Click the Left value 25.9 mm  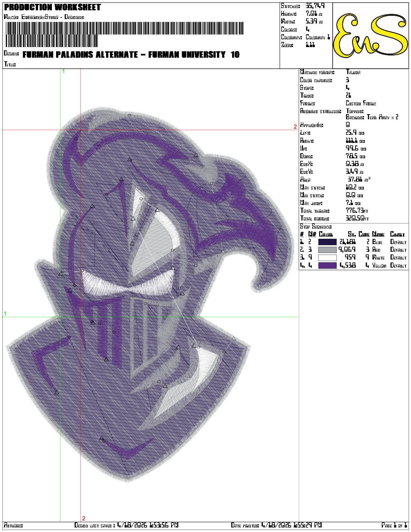355,133
